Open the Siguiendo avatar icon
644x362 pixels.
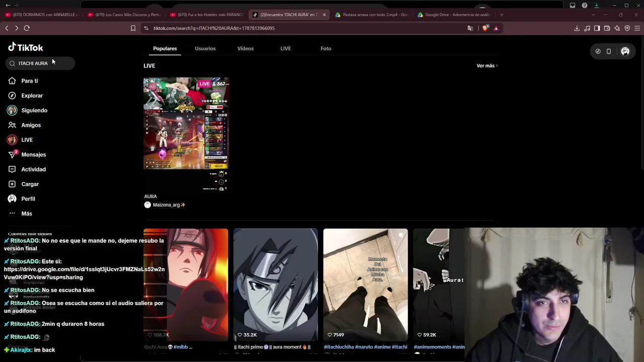[12, 110]
